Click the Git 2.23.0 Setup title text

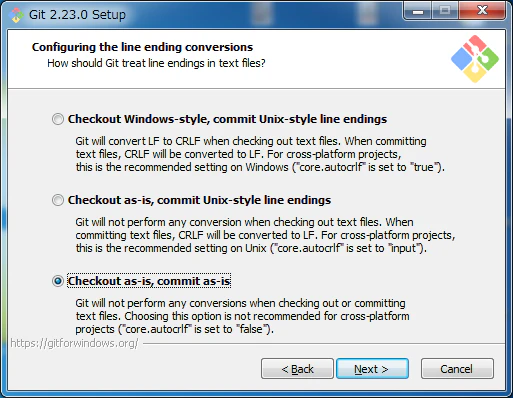pyautogui.click(x=77, y=15)
